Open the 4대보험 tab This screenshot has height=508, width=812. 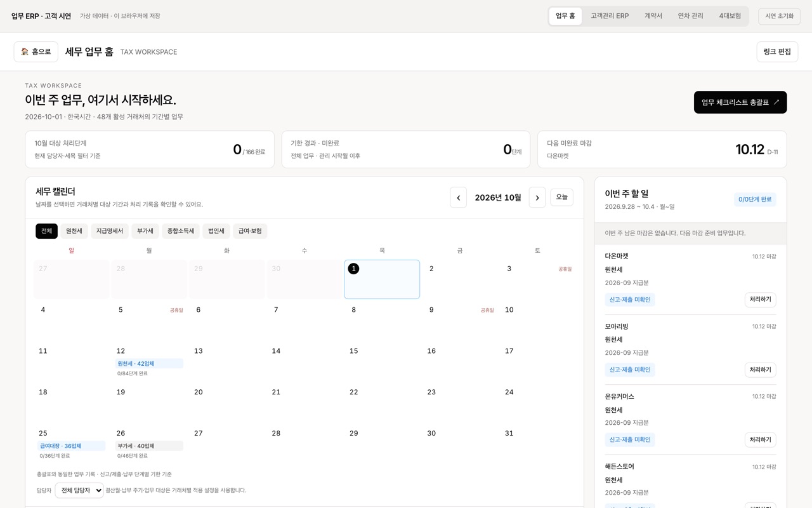click(x=730, y=16)
